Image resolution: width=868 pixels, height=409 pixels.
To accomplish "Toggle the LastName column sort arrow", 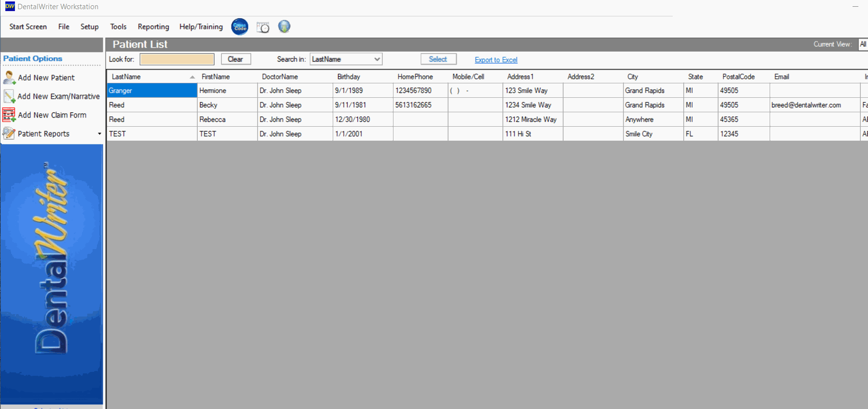I will pyautogui.click(x=192, y=77).
